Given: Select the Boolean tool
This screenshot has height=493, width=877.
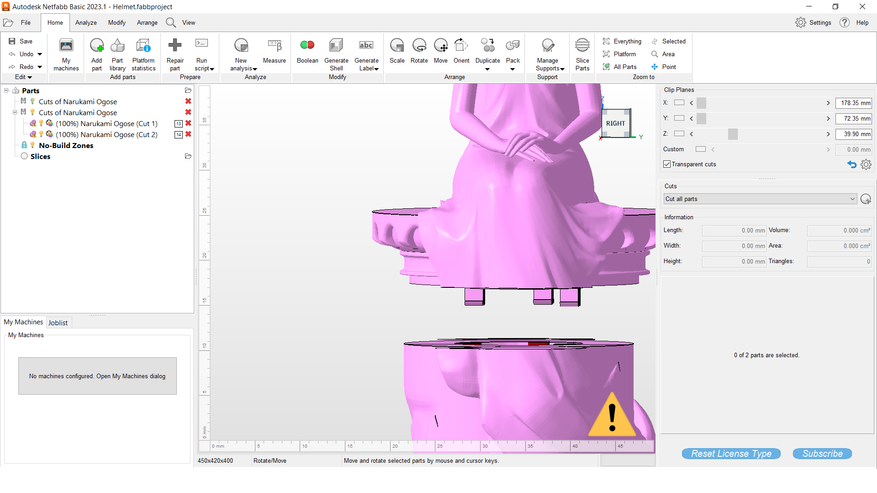Looking at the screenshot, I should [x=307, y=46].
